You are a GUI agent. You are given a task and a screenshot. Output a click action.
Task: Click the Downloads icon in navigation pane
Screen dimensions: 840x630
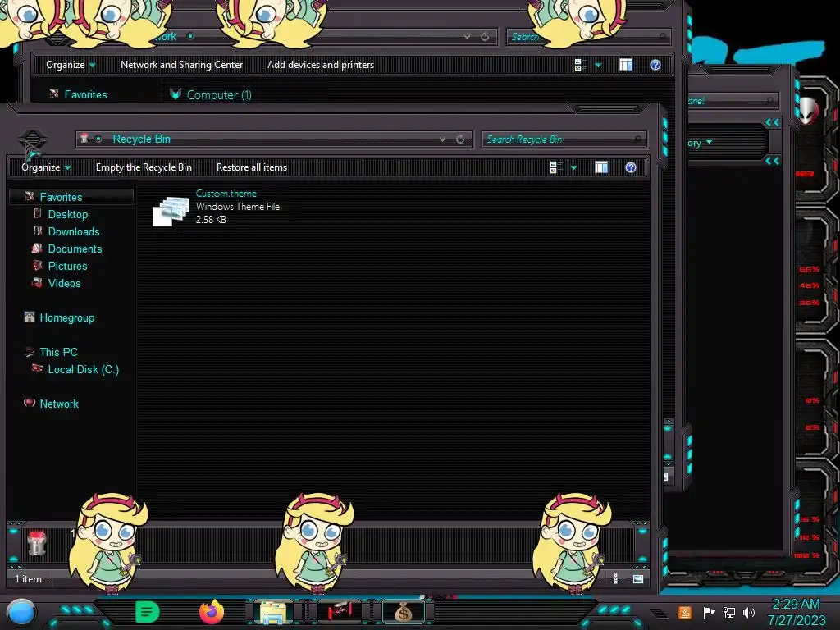coord(38,231)
